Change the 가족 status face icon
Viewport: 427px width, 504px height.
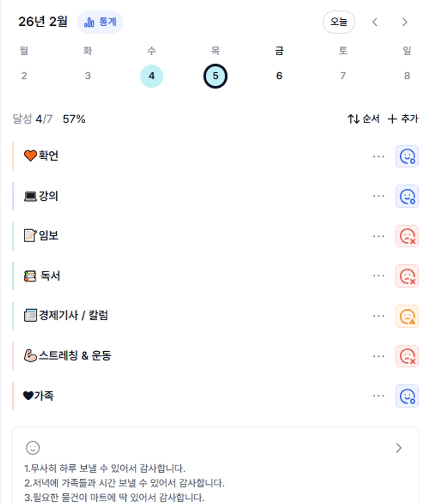[x=407, y=396]
